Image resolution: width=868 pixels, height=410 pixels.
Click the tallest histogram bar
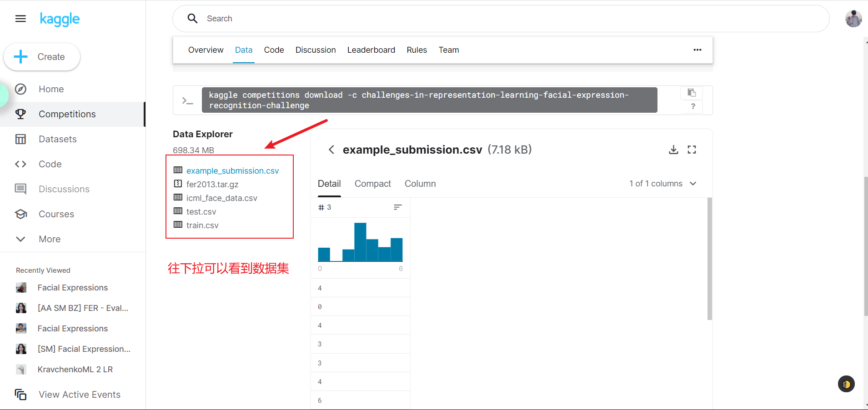[x=360, y=242]
